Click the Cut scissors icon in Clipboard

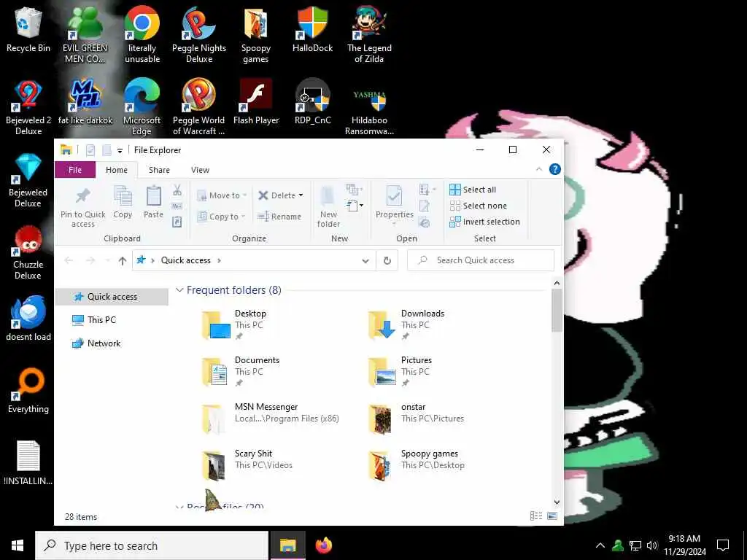click(177, 190)
